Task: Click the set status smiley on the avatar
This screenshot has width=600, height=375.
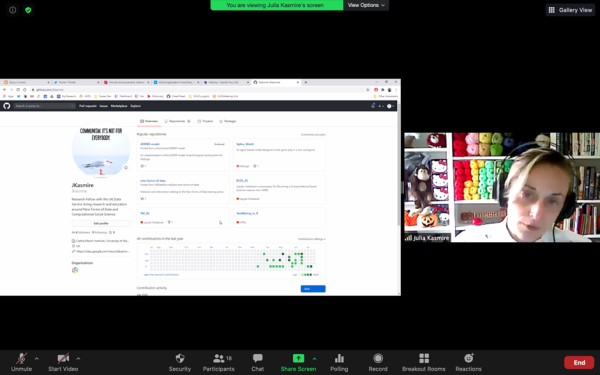Action: pos(126,168)
